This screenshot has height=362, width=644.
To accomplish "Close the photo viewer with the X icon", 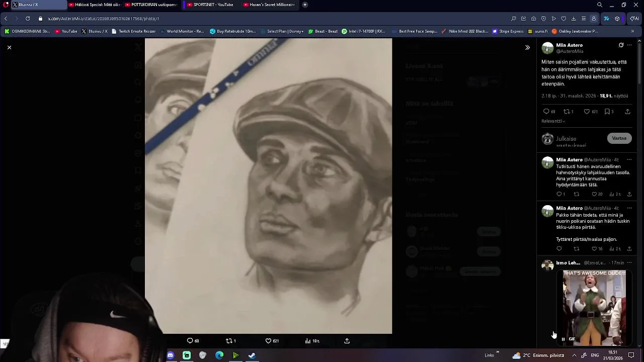I will coord(9,47).
